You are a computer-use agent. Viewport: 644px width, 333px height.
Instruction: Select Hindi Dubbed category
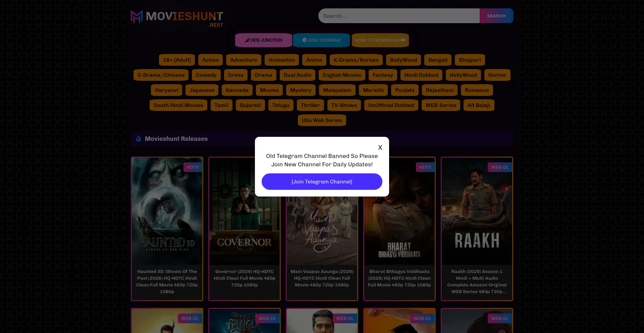point(421,75)
